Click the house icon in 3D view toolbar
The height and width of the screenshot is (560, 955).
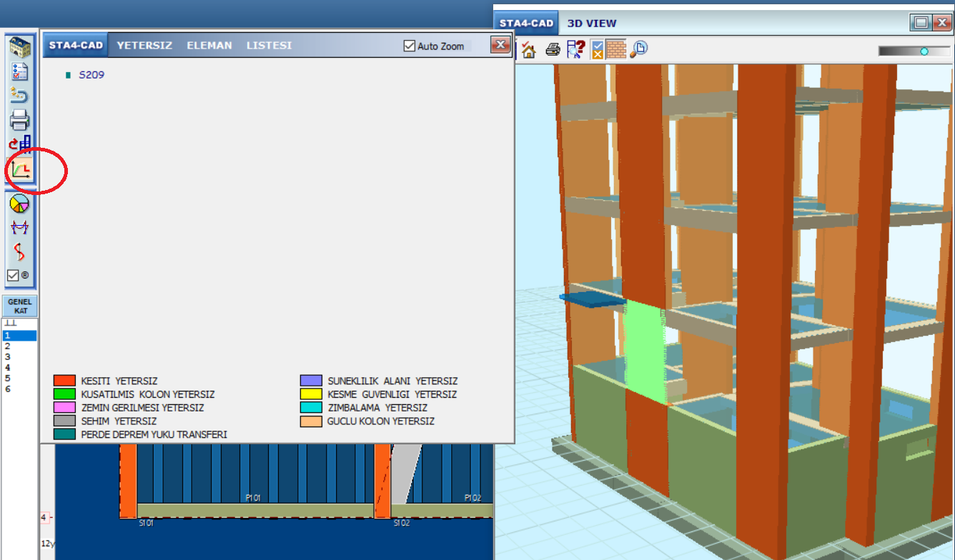pyautogui.click(x=529, y=49)
